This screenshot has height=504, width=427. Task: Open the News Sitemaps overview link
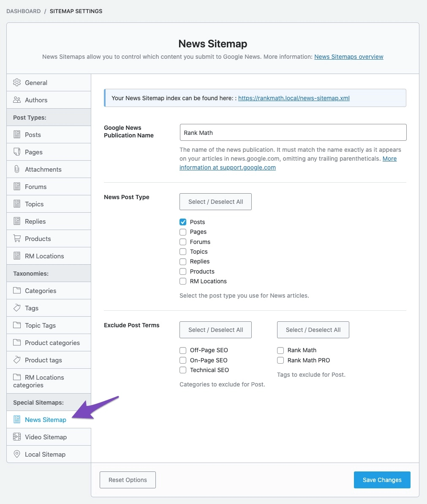[348, 57]
